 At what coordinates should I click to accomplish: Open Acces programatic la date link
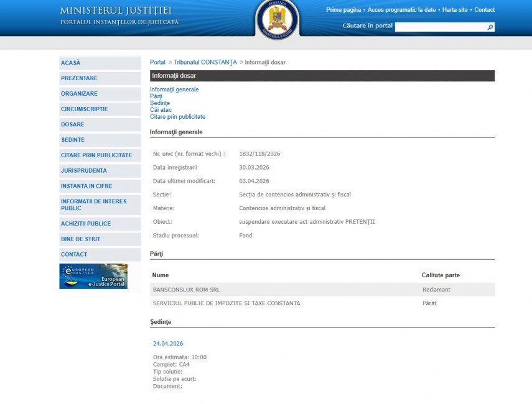click(x=403, y=10)
